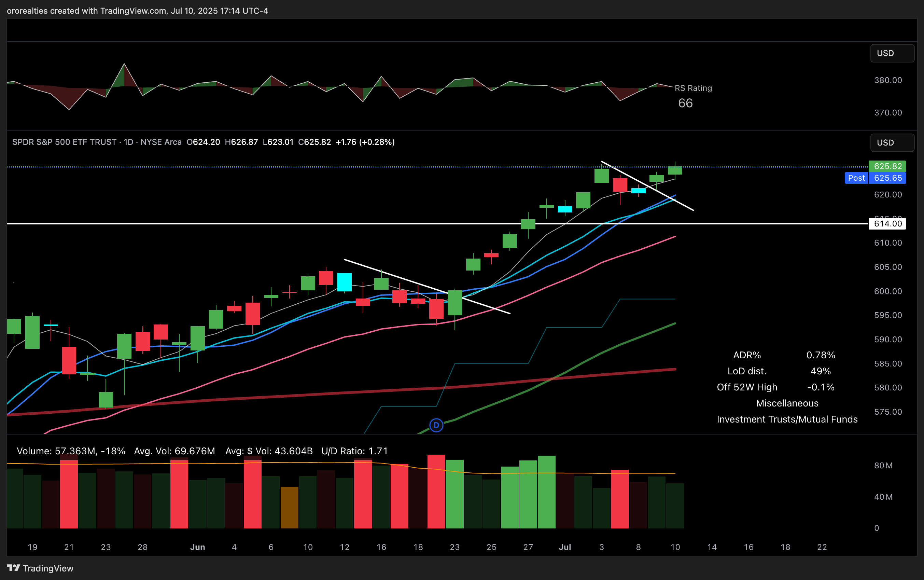
Task: Click the SPDR S&P 500 ETF TRUST title
Action: point(64,142)
